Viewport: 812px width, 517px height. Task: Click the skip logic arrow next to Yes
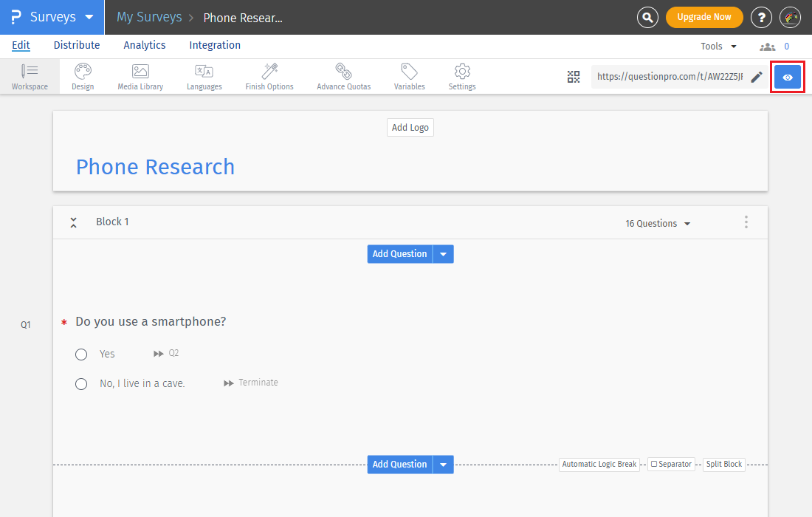159,354
